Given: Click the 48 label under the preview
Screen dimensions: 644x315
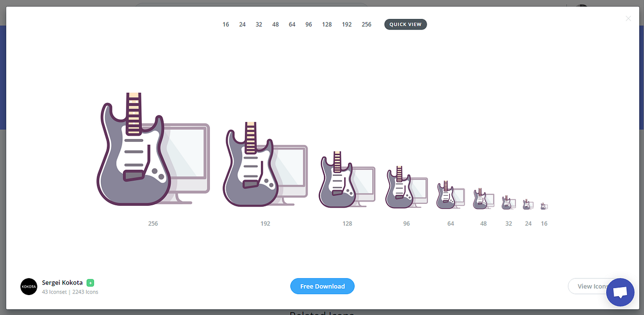Looking at the screenshot, I should pyautogui.click(x=483, y=224).
